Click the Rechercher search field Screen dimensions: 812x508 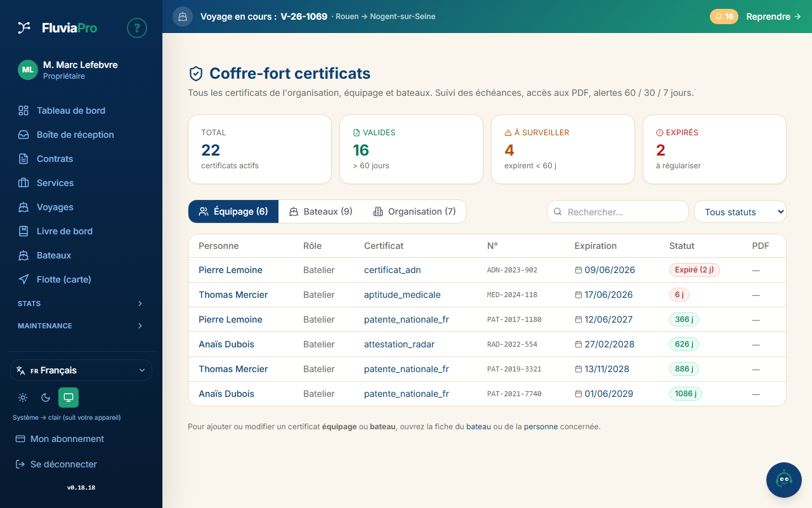pos(618,211)
